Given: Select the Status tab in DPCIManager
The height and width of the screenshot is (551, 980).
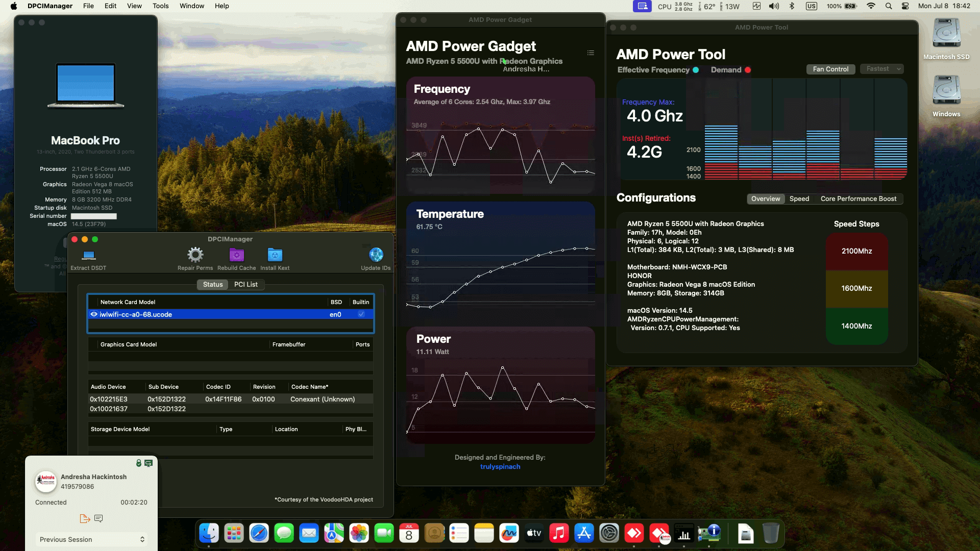Looking at the screenshot, I should (x=213, y=285).
